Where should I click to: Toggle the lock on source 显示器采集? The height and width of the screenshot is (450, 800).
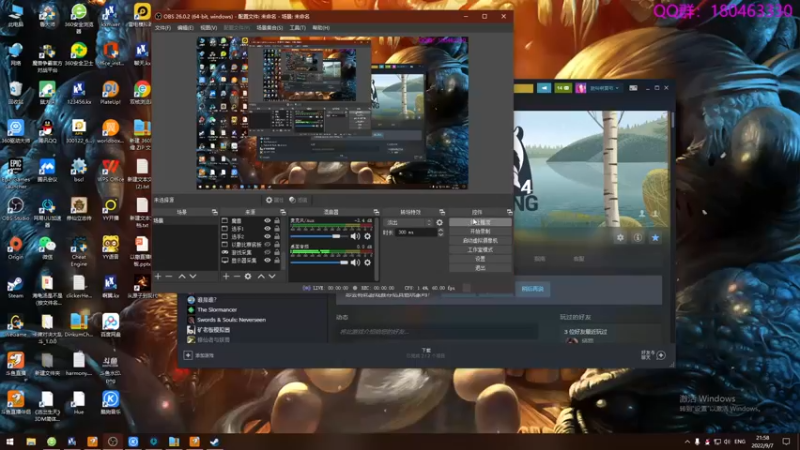coord(277,260)
